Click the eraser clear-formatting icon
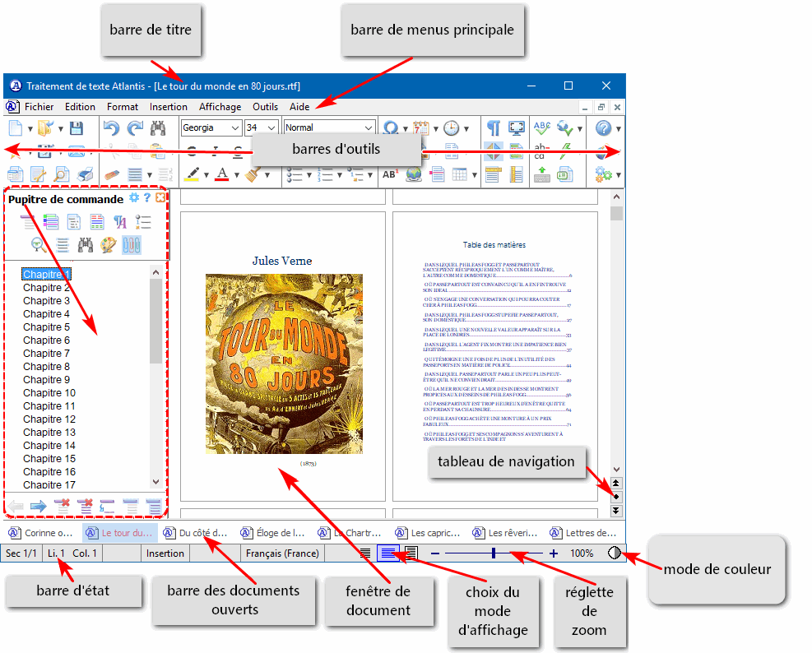The height and width of the screenshot is (653, 812). point(112,174)
